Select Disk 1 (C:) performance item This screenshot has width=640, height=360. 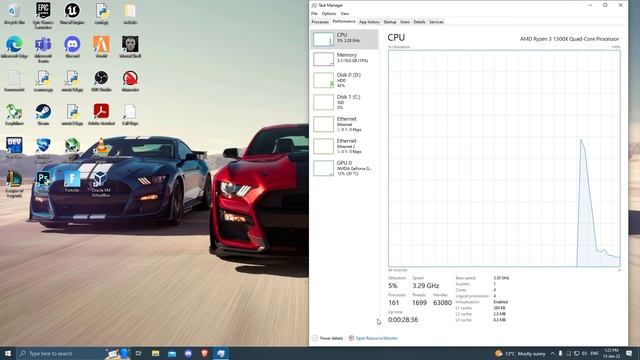coord(344,102)
